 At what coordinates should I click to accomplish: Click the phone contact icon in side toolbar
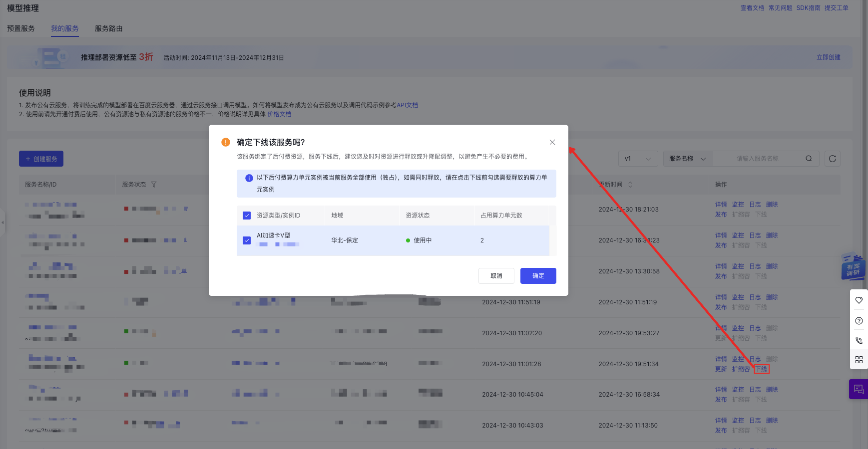point(859,341)
